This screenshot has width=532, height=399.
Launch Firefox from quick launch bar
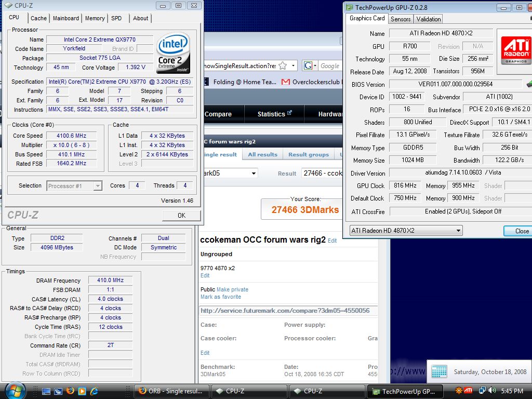70,391
